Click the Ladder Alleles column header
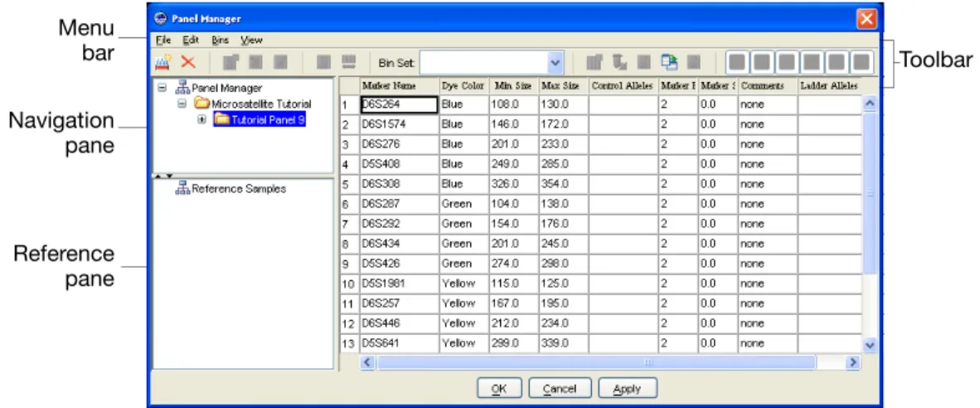980x408 pixels. (x=829, y=85)
